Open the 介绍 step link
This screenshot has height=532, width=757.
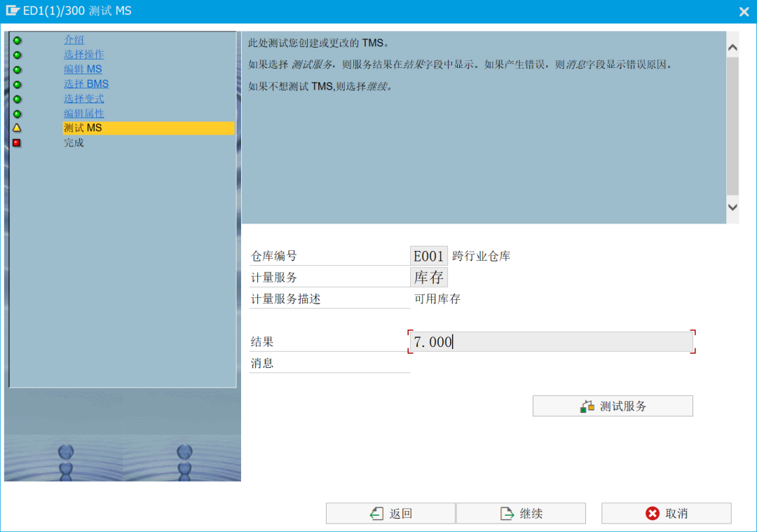74,40
